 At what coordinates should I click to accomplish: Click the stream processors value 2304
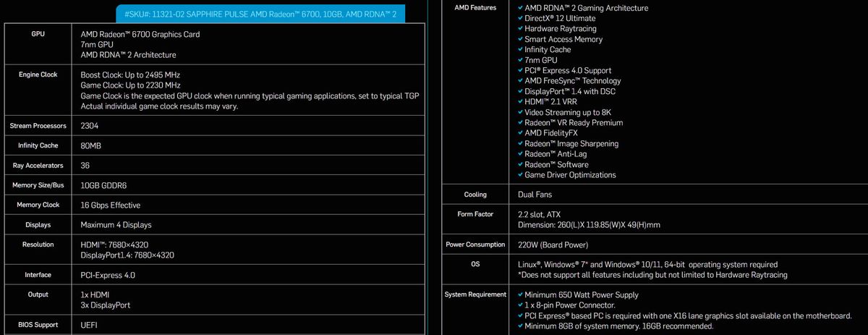pos(90,126)
